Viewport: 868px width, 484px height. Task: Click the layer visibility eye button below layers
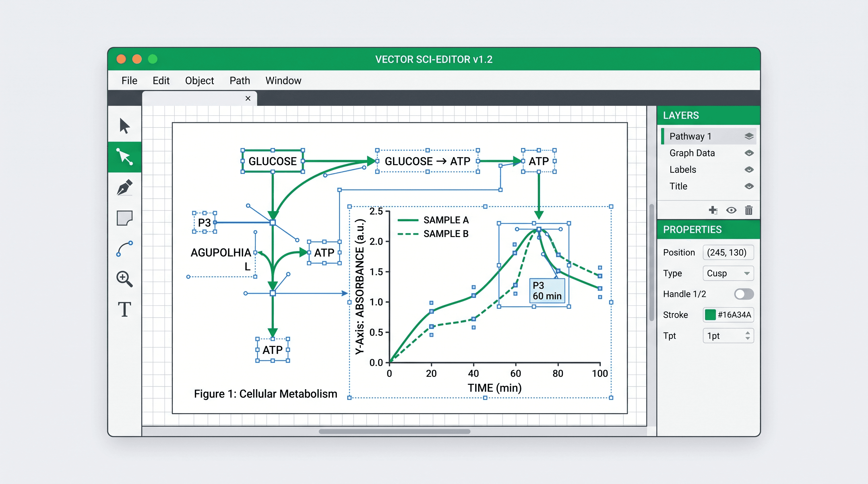pos(731,210)
